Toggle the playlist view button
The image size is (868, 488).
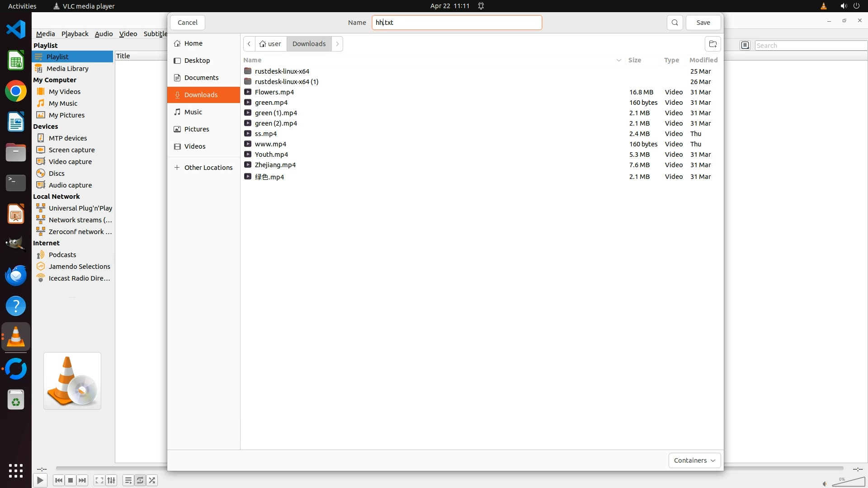click(x=128, y=480)
